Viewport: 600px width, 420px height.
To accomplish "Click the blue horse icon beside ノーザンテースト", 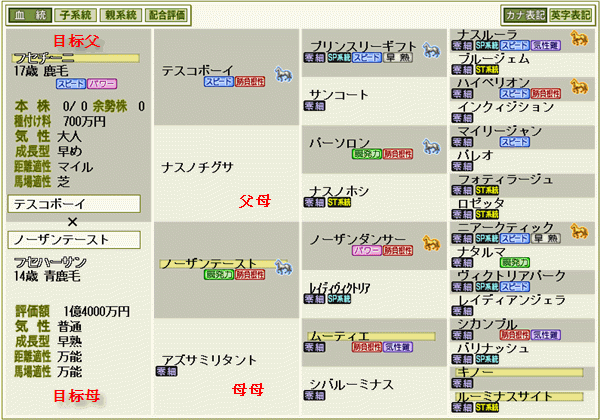I will 283,268.
